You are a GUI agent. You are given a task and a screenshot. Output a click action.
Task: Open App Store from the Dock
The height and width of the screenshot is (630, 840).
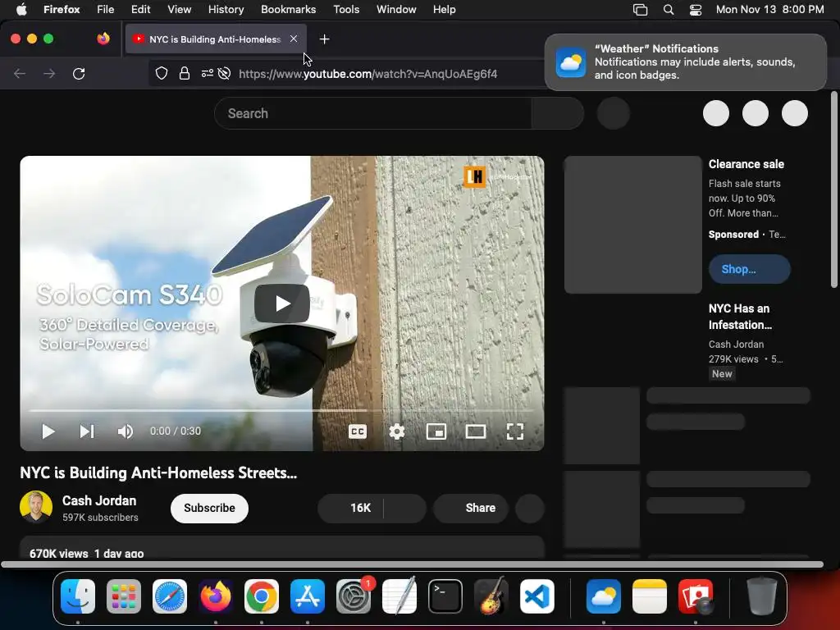tap(308, 596)
